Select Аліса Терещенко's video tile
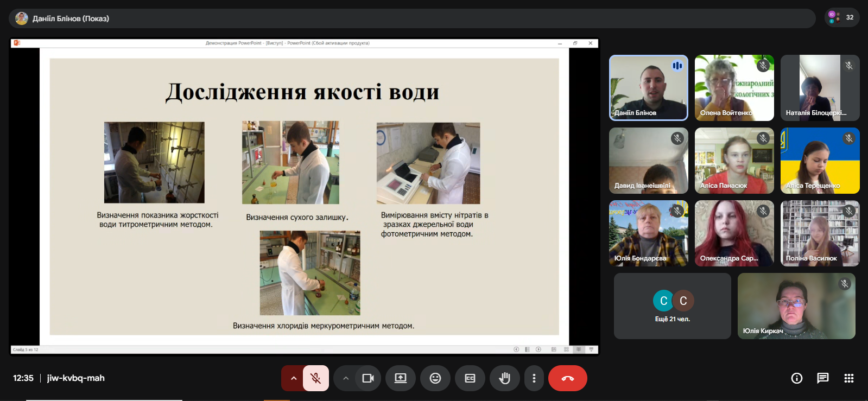This screenshot has height=401, width=868. (820, 161)
